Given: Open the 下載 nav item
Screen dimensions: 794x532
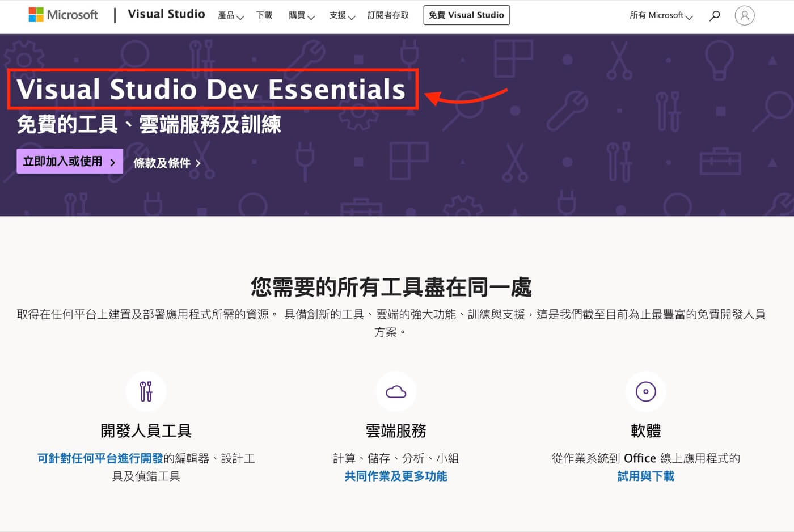Looking at the screenshot, I should (264, 15).
